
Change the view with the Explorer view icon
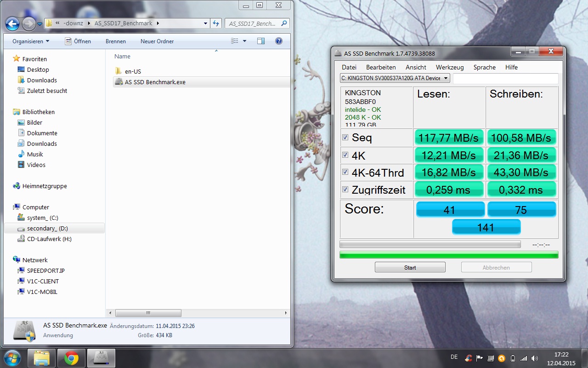pos(235,41)
